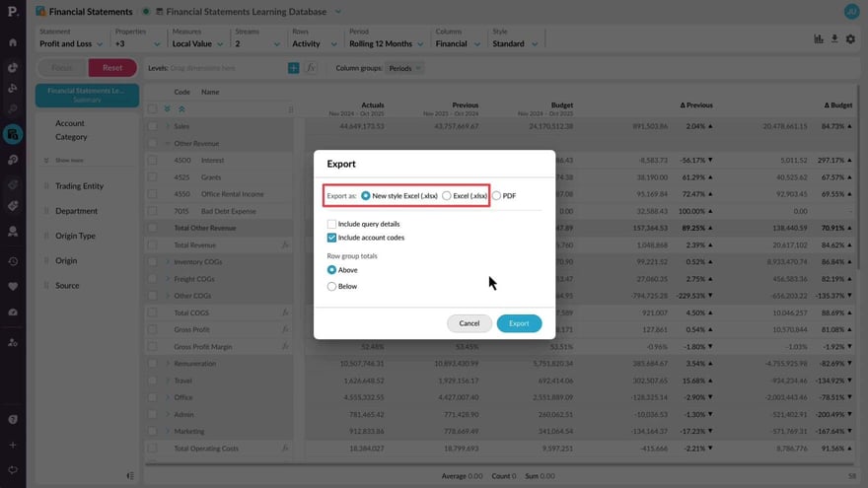Cancel the Export dialog
This screenshot has width=868, height=488.
coord(469,323)
